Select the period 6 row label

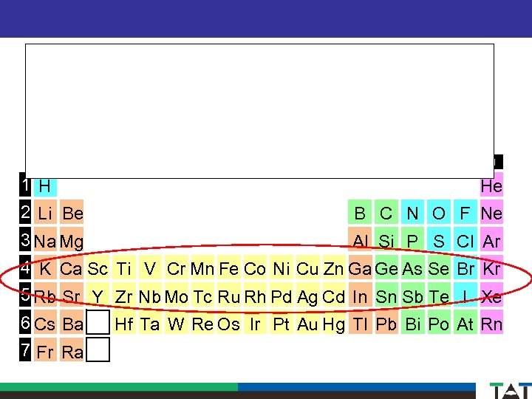click(x=25, y=322)
